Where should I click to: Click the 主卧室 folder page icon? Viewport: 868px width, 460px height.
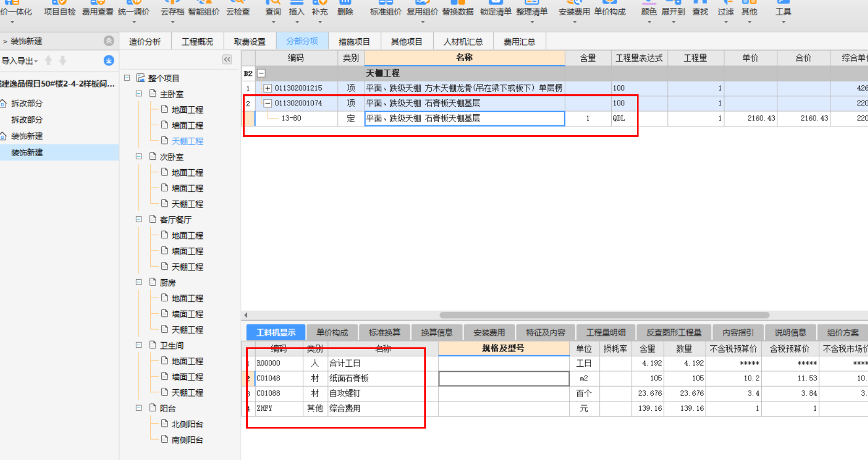point(153,94)
